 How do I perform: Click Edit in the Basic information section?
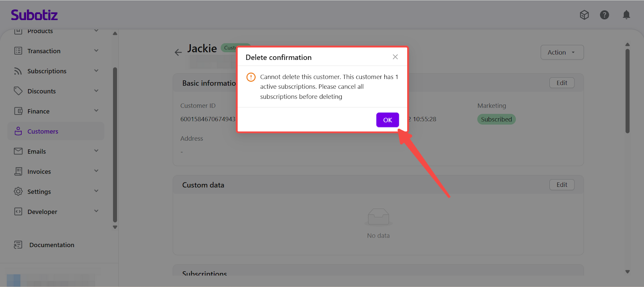[x=561, y=83]
